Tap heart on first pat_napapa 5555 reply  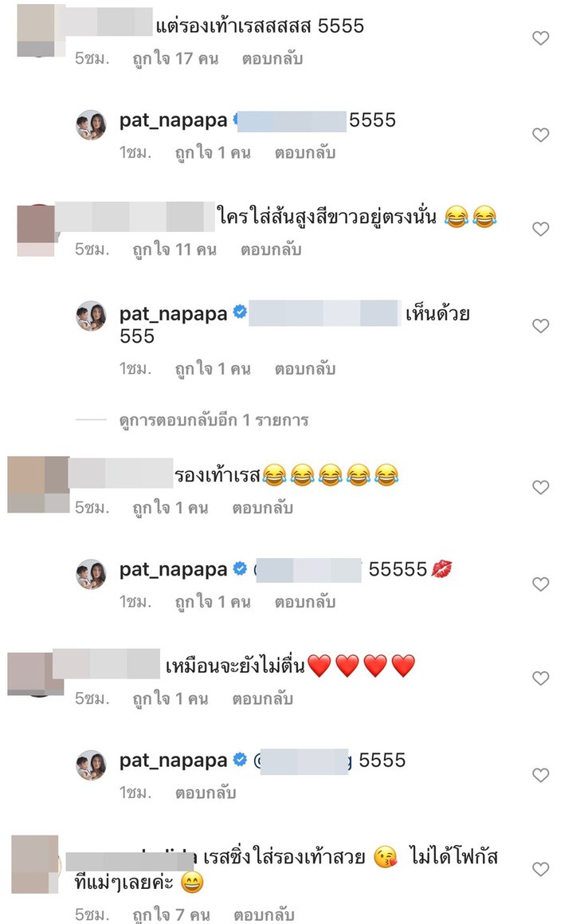(540, 135)
